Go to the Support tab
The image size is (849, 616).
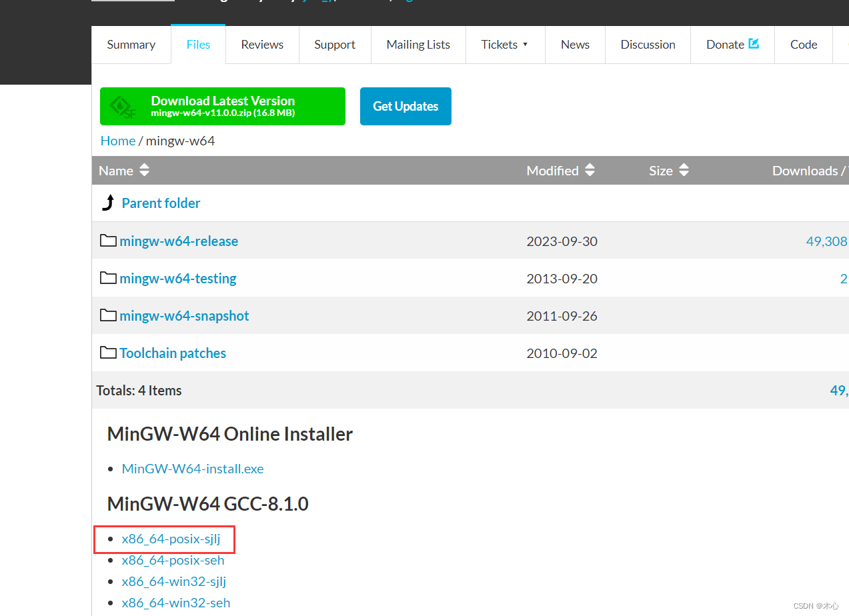(x=335, y=45)
